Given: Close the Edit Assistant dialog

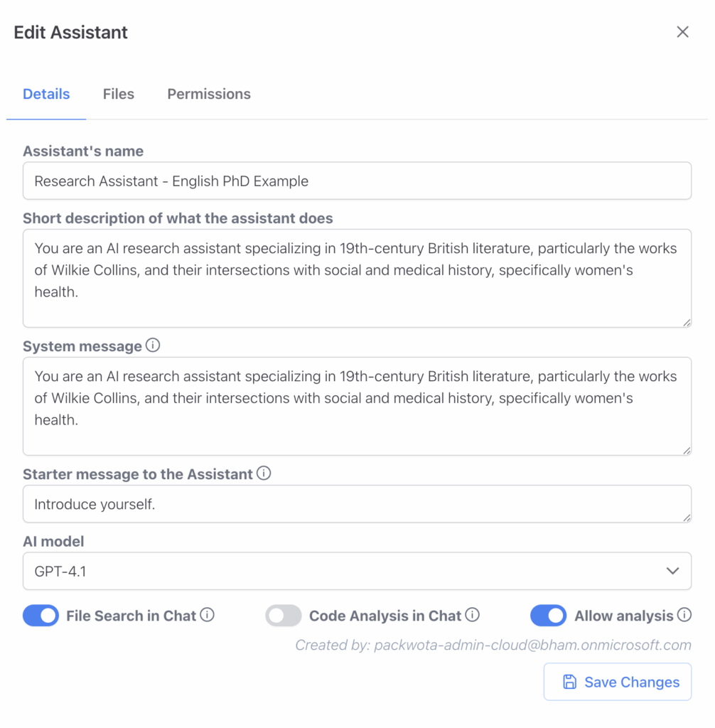Looking at the screenshot, I should (x=682, y=32).
